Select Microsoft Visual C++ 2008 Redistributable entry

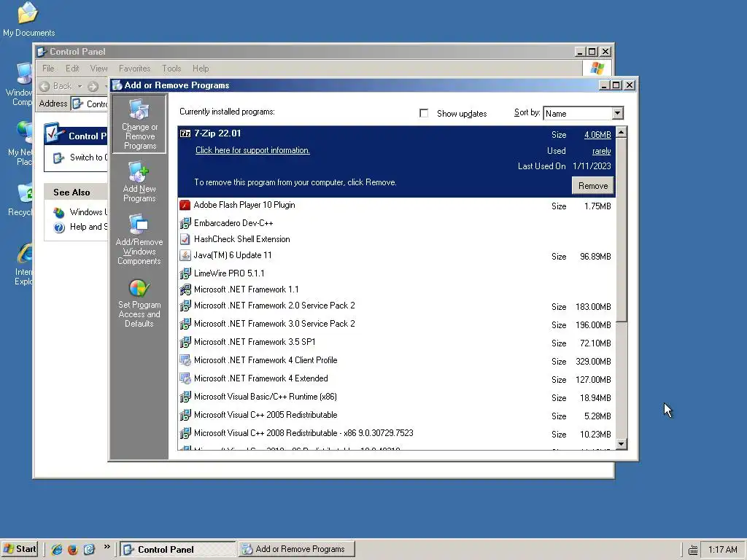pyautogui.click(x=396, y=433)
